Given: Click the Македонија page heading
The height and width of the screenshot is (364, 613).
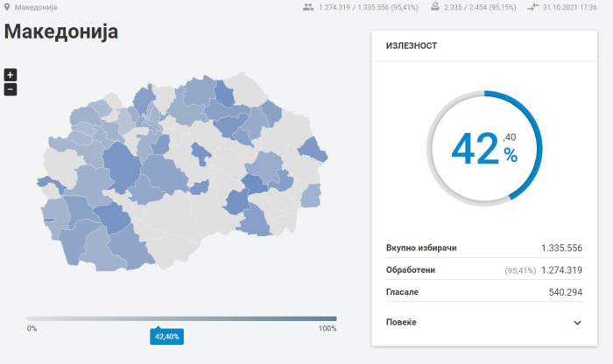Looking at the screenshot, I should click(x=61, y=31).
